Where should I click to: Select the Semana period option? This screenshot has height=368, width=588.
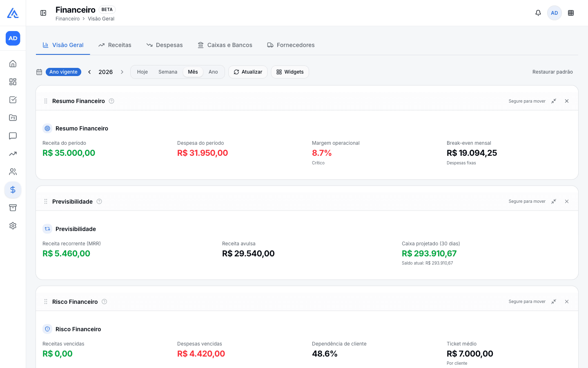coord(168,72)
